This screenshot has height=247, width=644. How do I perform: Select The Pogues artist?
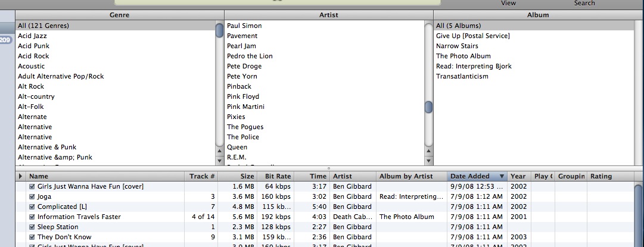(x=325, y=127)
